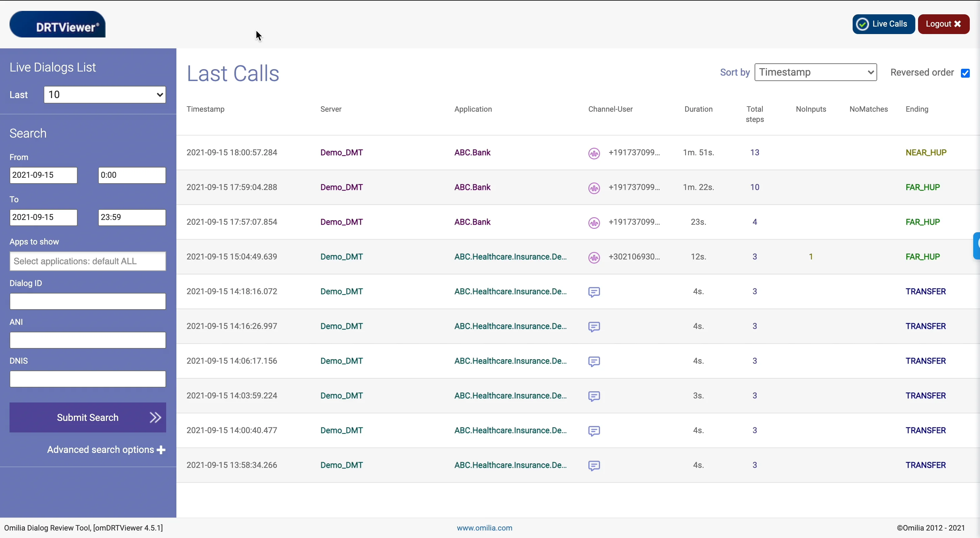Open the www.omilia.com link
The height and width of the screenshot is (538, 980).
pos(484,528)
